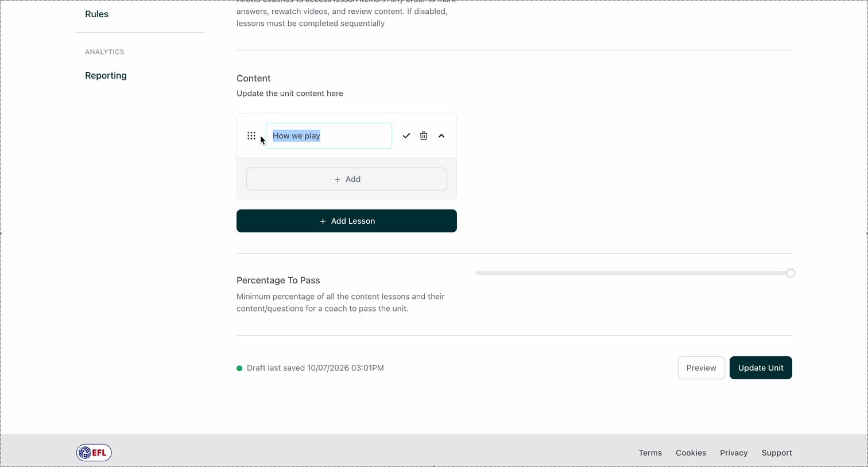Click the Update Unit button
868x467 pixels.
(x=761, y=368)
